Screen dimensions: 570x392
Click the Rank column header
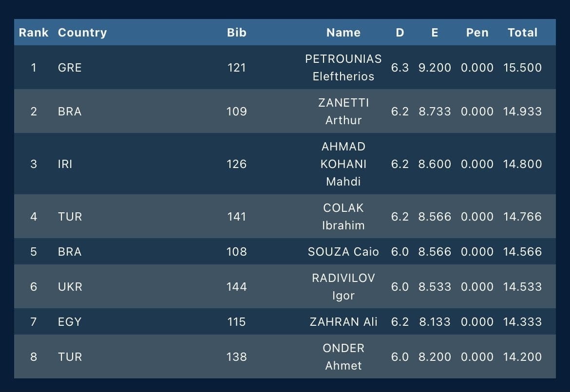click(x=34, y=33)
